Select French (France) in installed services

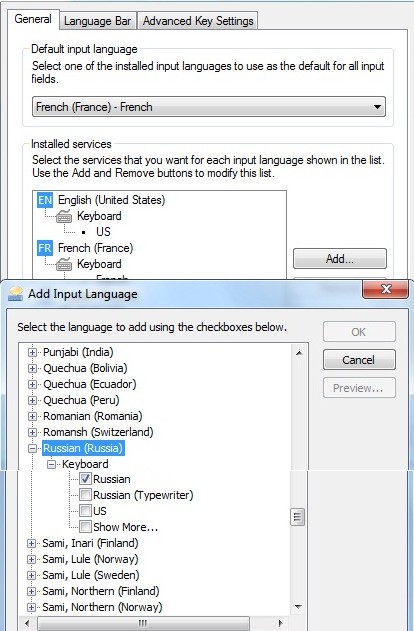tap(95, 248)
